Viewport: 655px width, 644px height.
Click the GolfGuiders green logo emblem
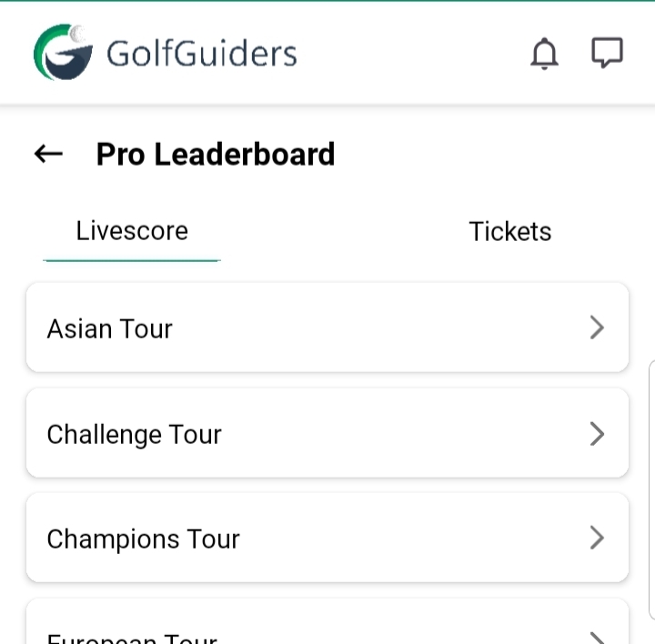point(63,53)
